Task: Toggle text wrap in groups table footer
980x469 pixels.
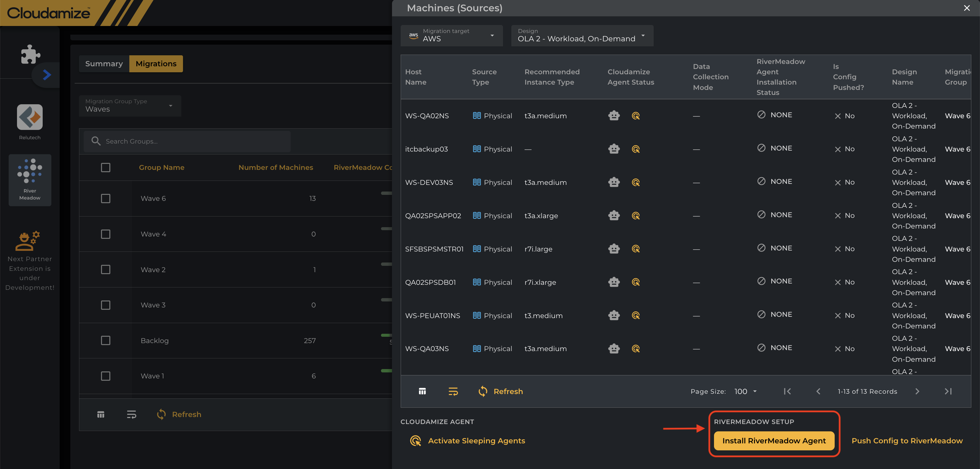Action: [131, 414]
